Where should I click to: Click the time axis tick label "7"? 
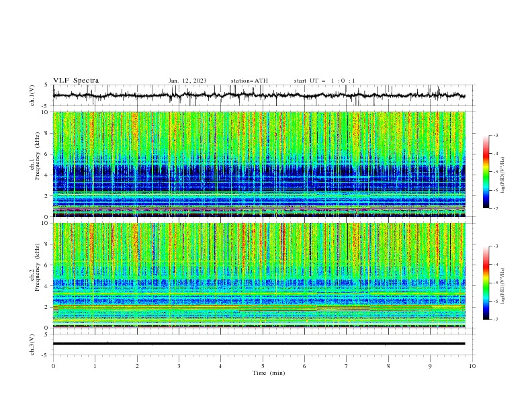coord(347,366)
